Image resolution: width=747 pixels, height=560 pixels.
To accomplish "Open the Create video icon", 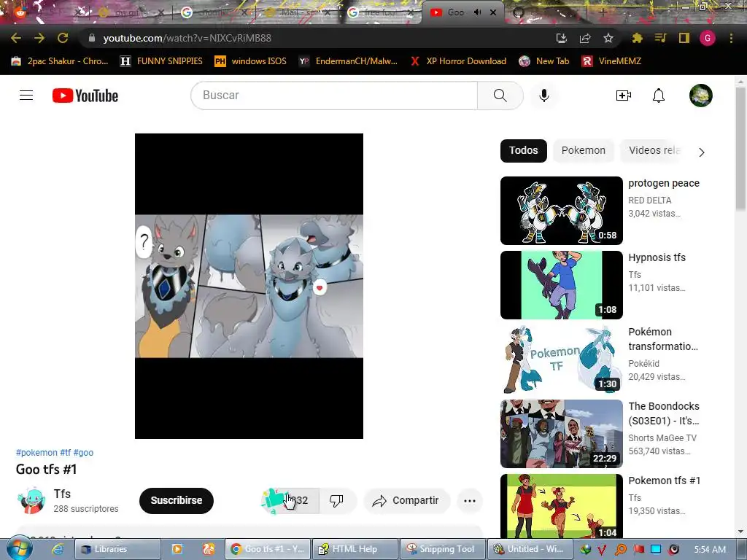I will (x=623, y=96).
